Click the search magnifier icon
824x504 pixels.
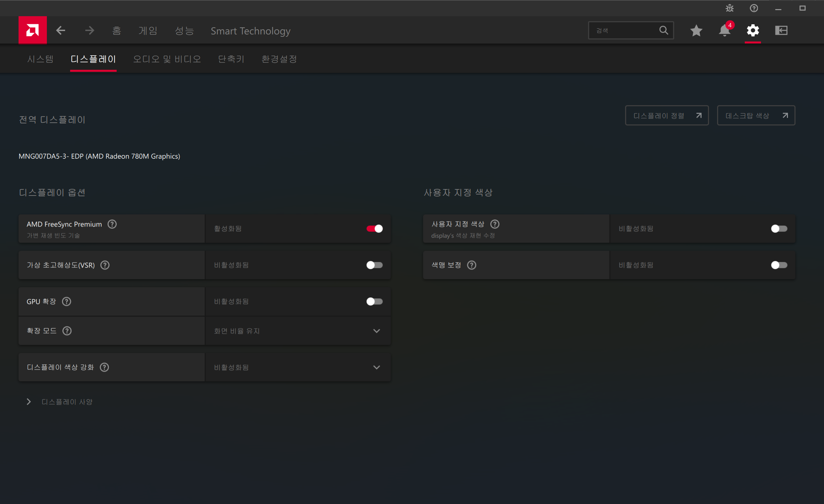pyautogui.click(x=664, y=30)
